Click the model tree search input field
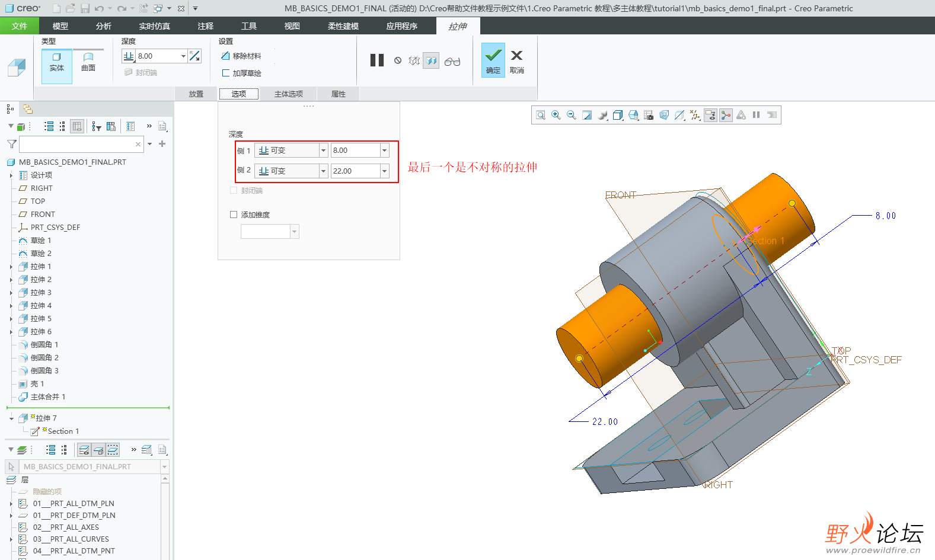This screenshot has height=560, width=935. coord(81,144)
